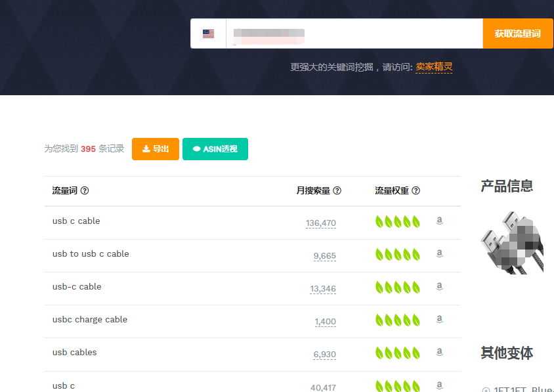Image resolution: width=554 pixels, height=392 pixels.
Task: Open Amazon icon for usb to usb c cable
Action: (440, 254)
